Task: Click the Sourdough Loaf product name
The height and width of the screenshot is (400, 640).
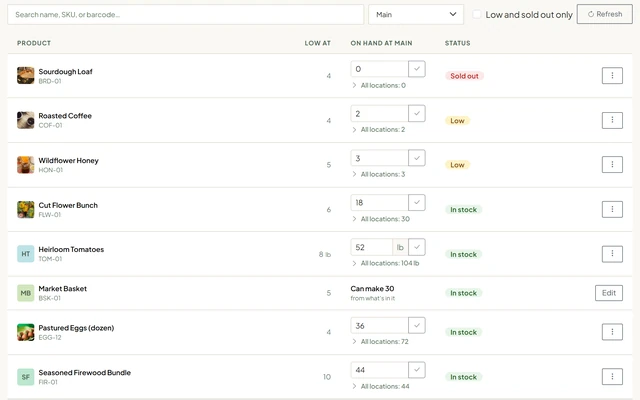Action: (x=65, y=71)
